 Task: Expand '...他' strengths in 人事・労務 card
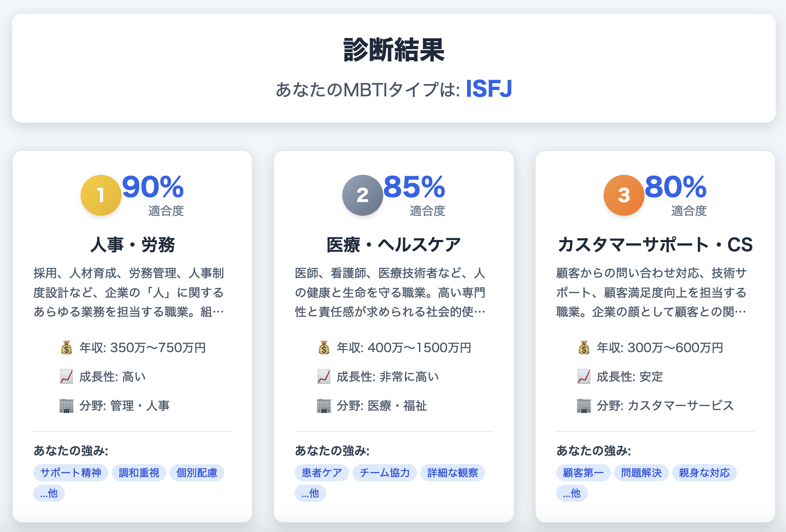[49, 493]
